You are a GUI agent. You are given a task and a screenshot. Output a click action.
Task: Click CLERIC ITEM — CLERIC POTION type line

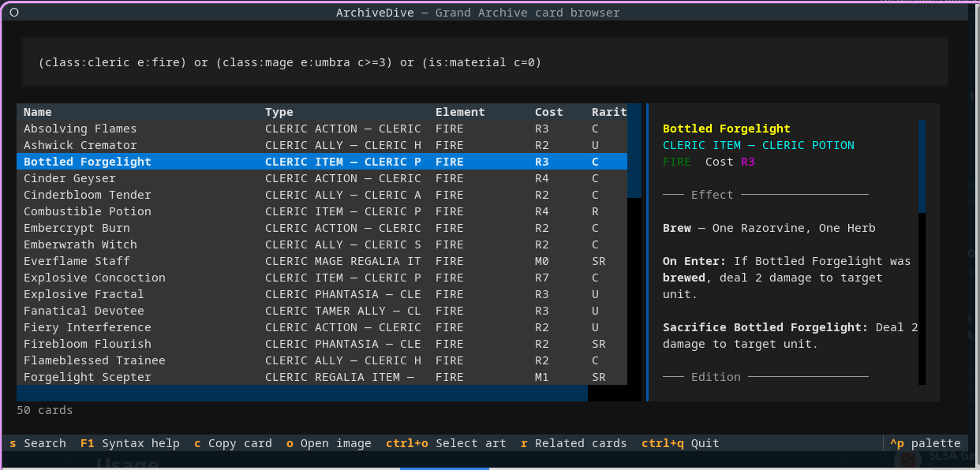(758, 145)
